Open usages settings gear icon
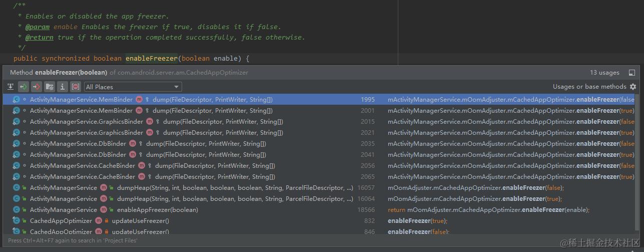This screenshot has width=644, height=252. pyautogui.click(x=633, y=87)
